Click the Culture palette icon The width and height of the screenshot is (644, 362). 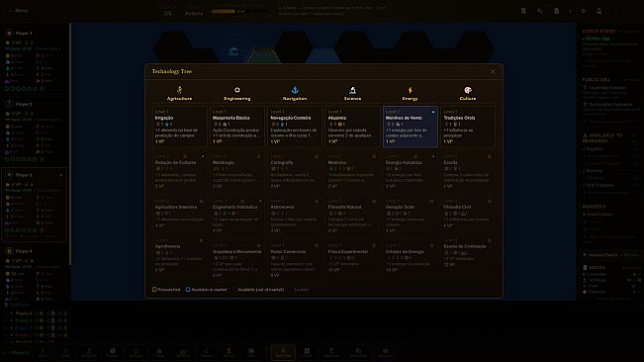coord(468,90)
